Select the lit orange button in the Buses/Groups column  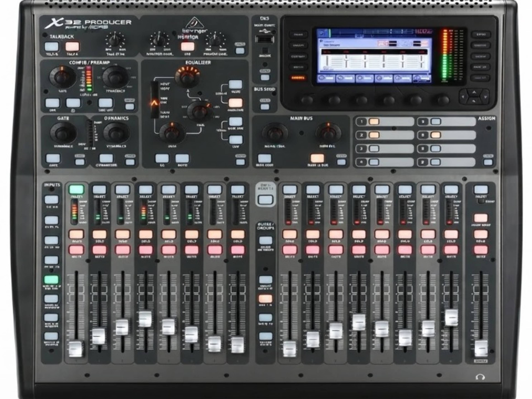click(x=266, y=299)
